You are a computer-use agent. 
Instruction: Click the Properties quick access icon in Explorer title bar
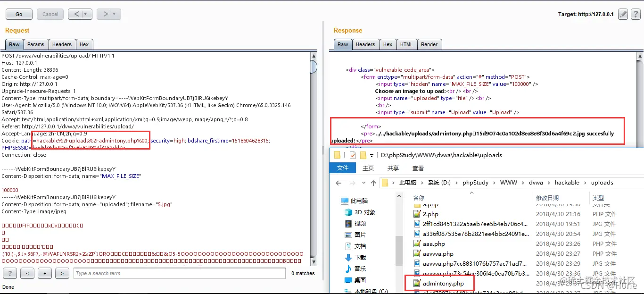click(352, 155)
